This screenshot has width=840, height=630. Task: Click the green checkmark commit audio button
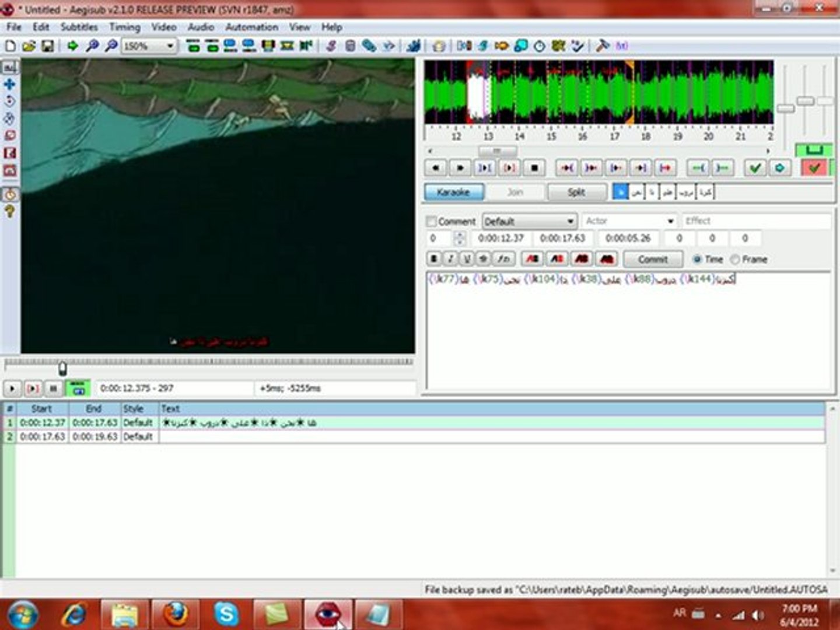tap(755, 168)
